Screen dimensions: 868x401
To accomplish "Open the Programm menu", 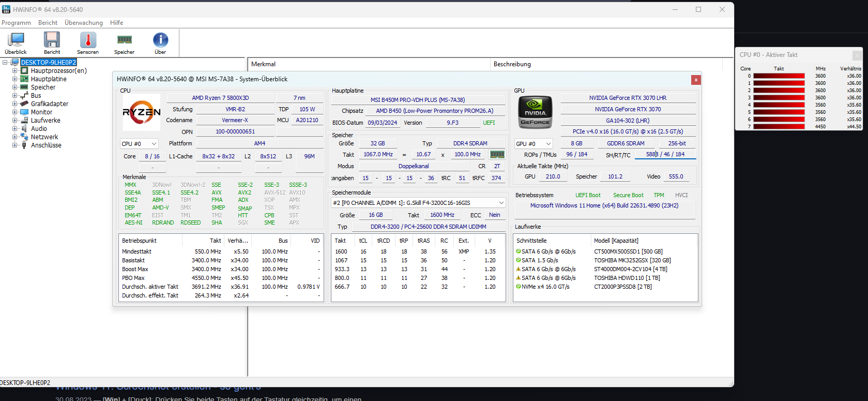I will pos(16,23).
